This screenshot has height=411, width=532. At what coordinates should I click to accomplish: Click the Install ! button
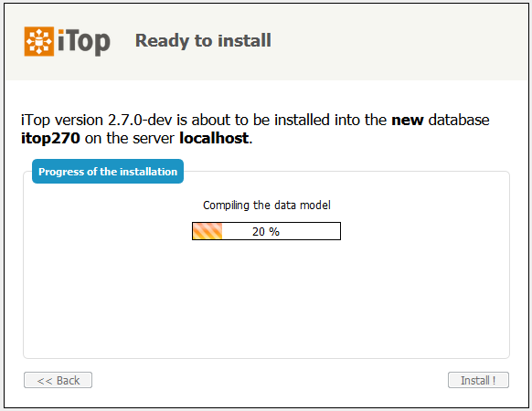[478, 380]
